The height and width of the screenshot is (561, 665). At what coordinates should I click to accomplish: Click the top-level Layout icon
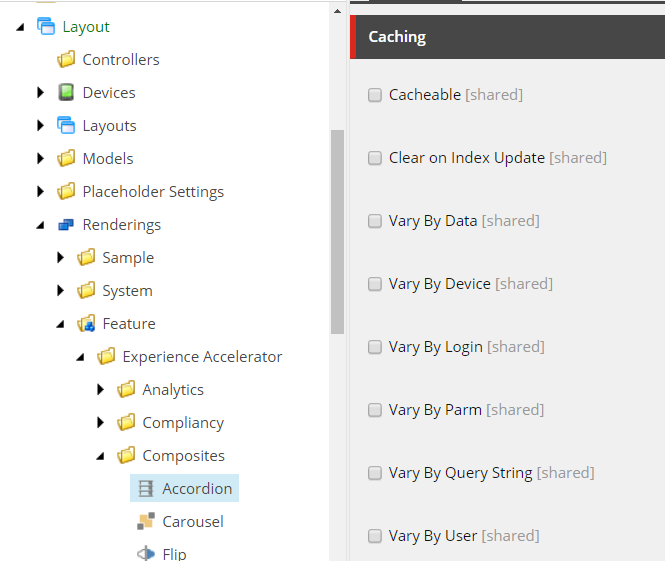[x=46, y=26]
